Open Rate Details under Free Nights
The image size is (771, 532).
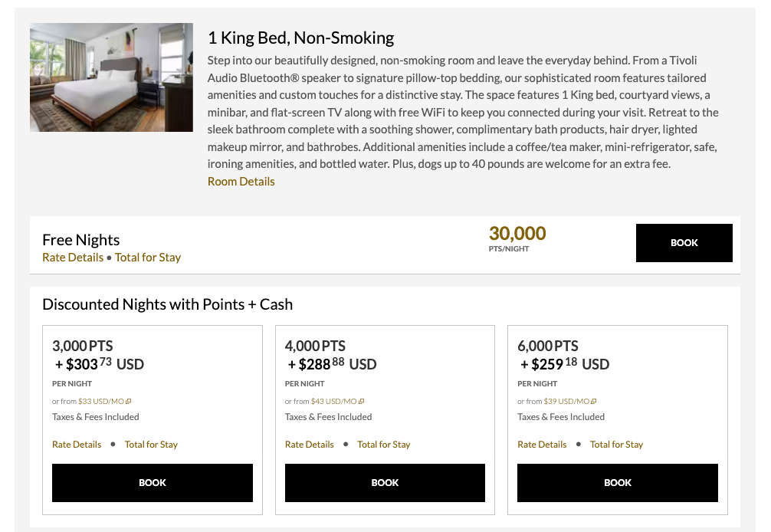(73, 258)
